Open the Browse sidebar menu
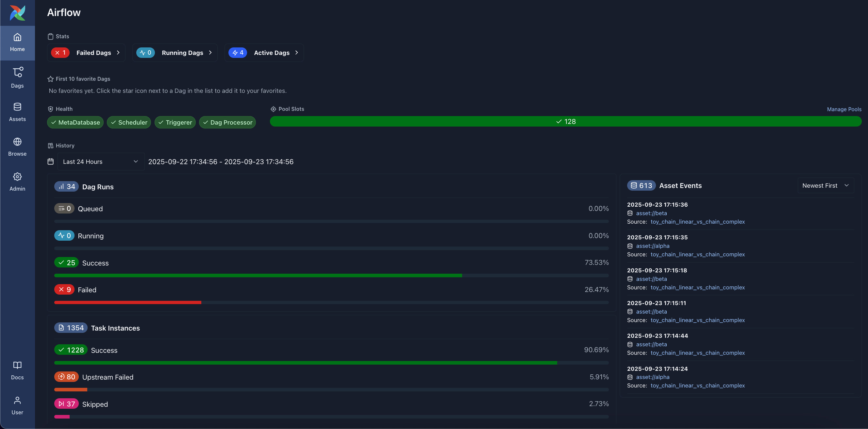Image resolution: width=868 pixels, height=429 pixels. (x=17, y=147)
